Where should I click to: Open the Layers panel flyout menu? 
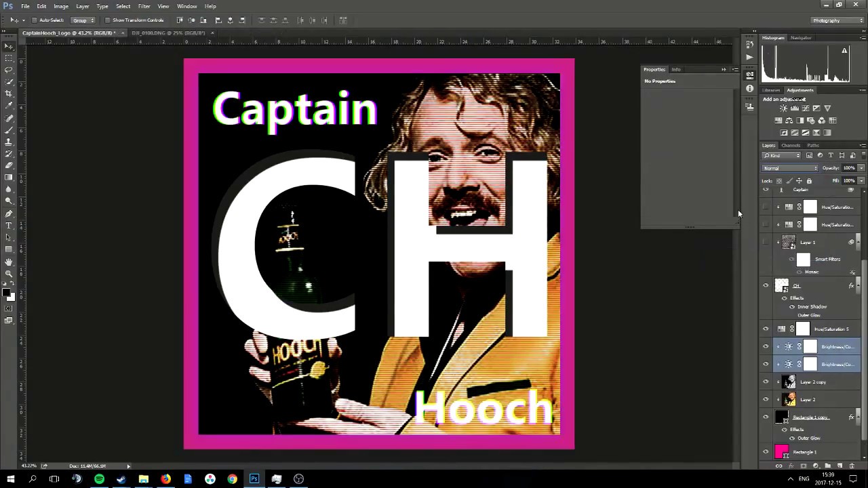pos(863,145)
